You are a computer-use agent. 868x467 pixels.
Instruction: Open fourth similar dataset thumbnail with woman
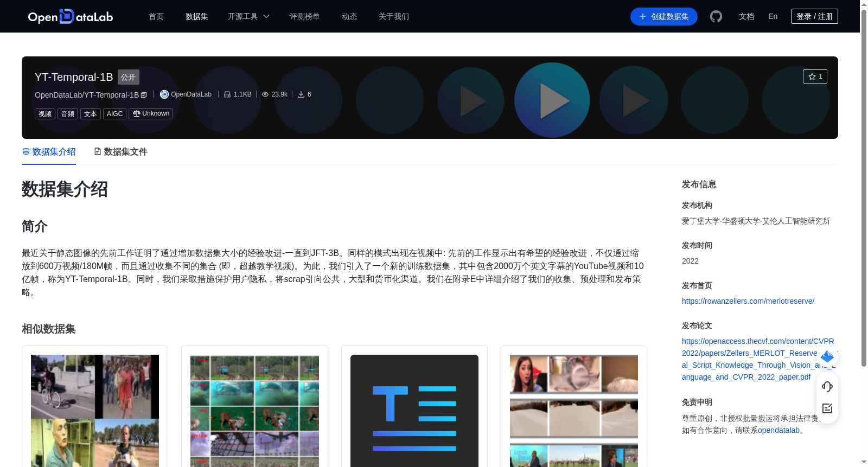point(574,411)
